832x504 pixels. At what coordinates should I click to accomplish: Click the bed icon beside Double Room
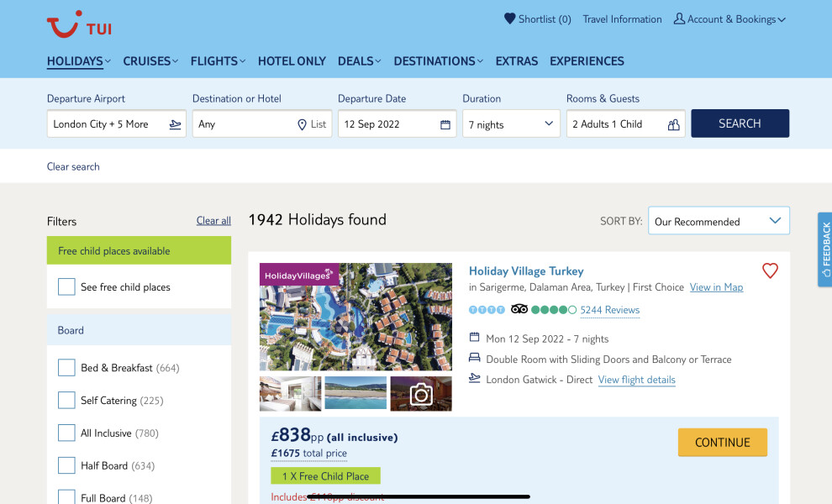(x=474, y=358)
